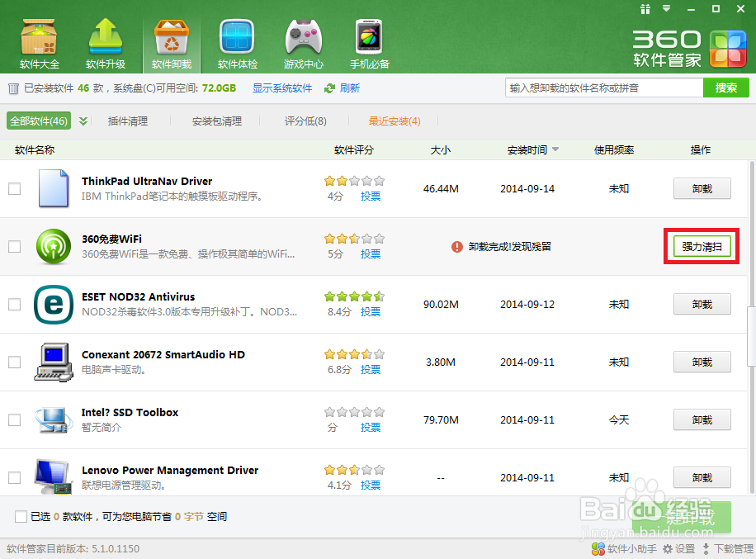Click the ESET NOD32 Antivirus icon
Viewport: 756px width, 559px height.
point(54,305)
